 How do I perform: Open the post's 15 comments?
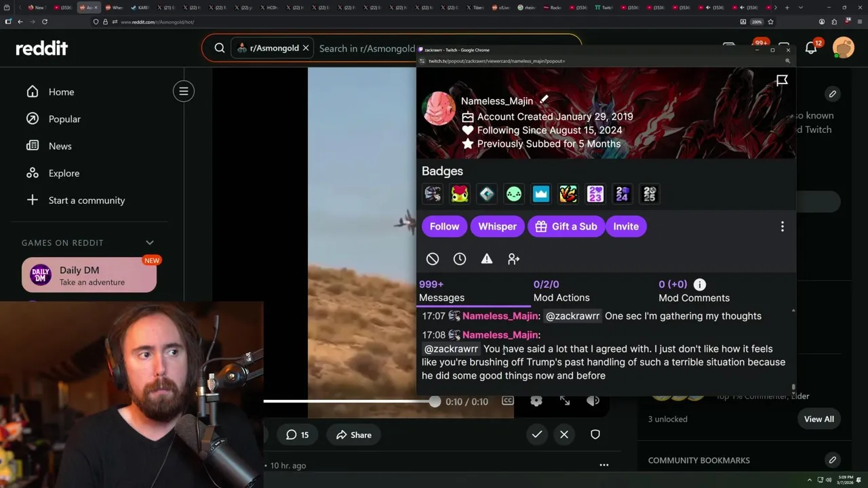click(x=297, y=435)
